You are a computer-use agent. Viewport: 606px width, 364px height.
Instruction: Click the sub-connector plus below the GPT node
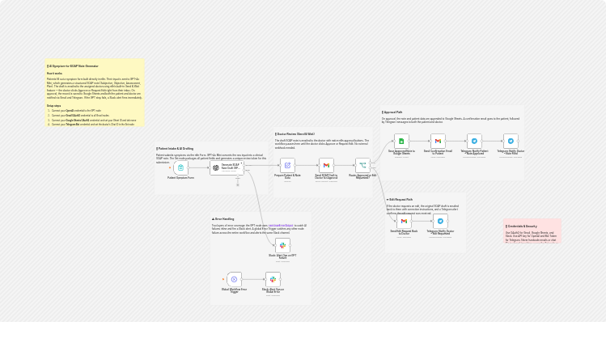pyautogui.click(x=238, y=184)
